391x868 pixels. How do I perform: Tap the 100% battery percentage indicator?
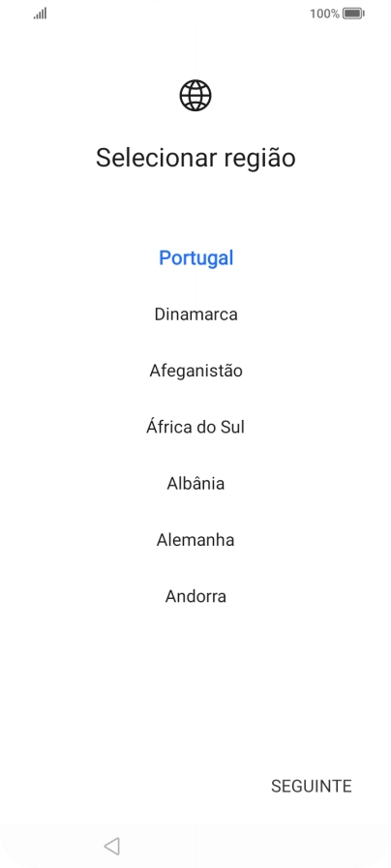[324, 14]
